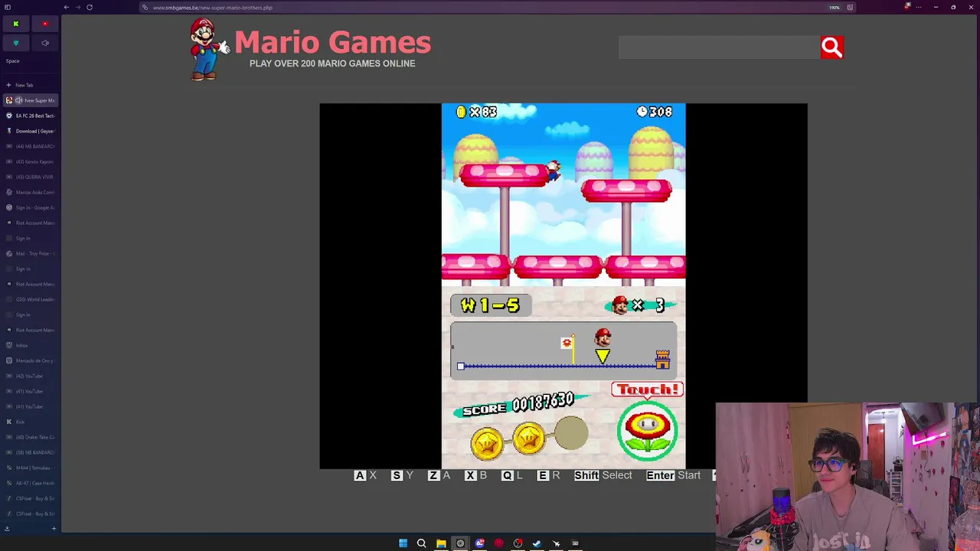This screenshot has width=980, height=551.
Task: Click the site search input field
Action: coord(720,47)
